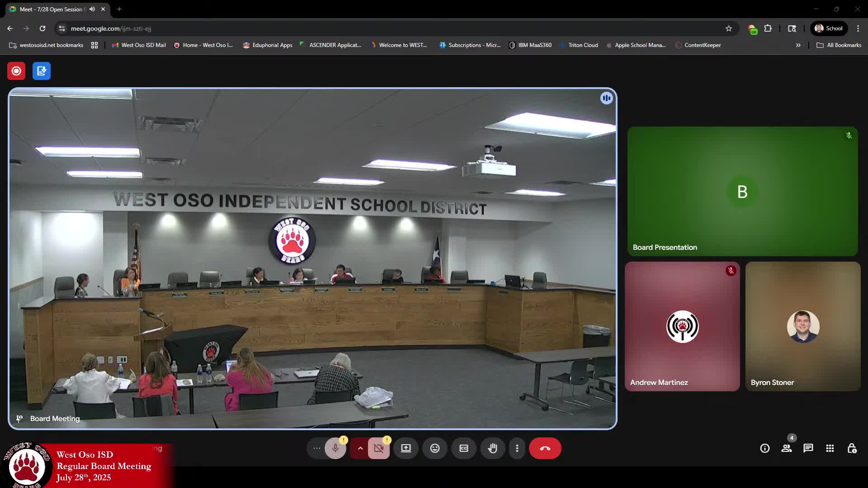Mute the tab via speaker icon

point(92,9)
